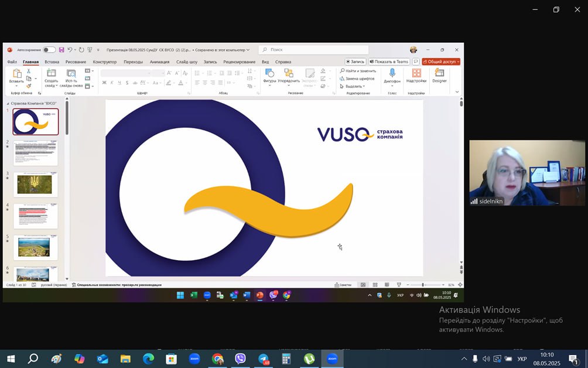Click the русский (Украина) language indicator

[54, 285]
